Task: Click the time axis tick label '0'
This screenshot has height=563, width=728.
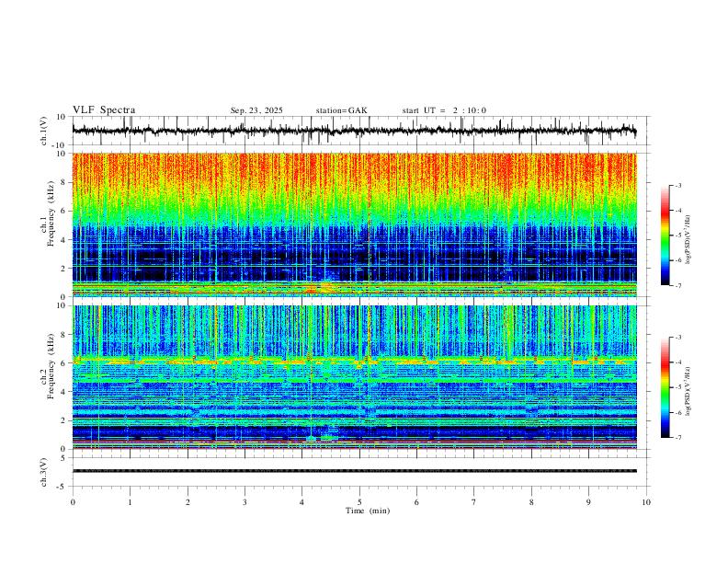Action: pos(73,502)
